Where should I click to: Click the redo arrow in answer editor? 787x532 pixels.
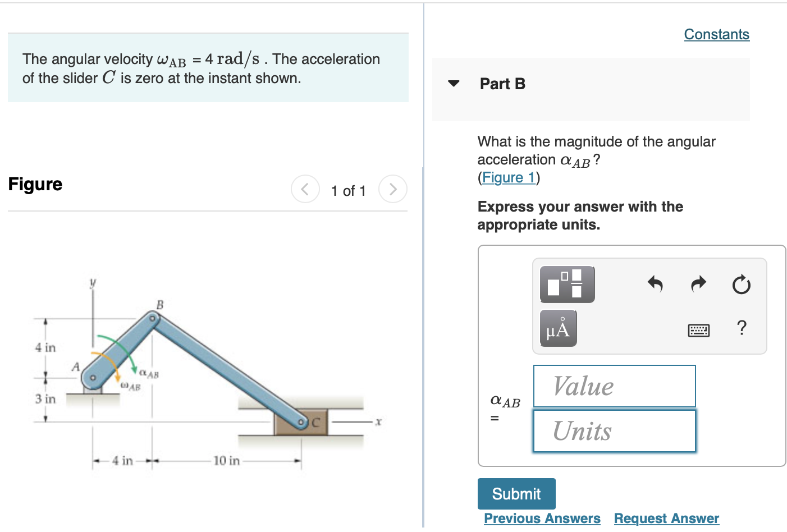tap(698, 285)
